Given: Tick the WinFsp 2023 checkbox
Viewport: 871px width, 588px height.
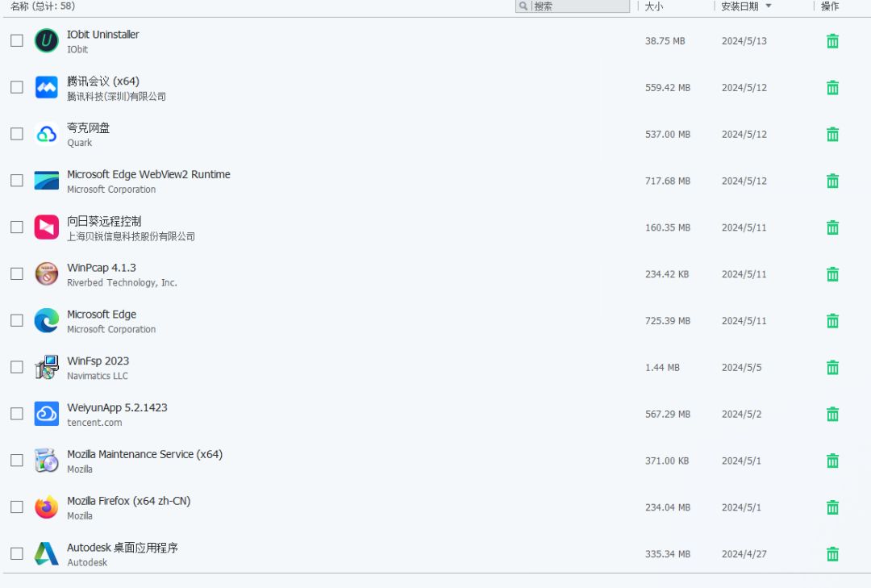Looking at the screenshot, I should click(x=17, y=367).
